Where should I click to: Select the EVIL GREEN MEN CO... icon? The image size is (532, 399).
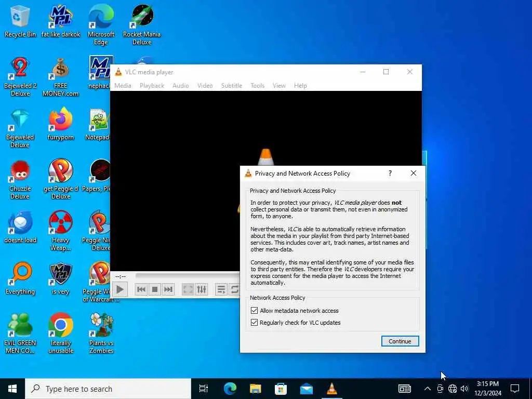20,334
